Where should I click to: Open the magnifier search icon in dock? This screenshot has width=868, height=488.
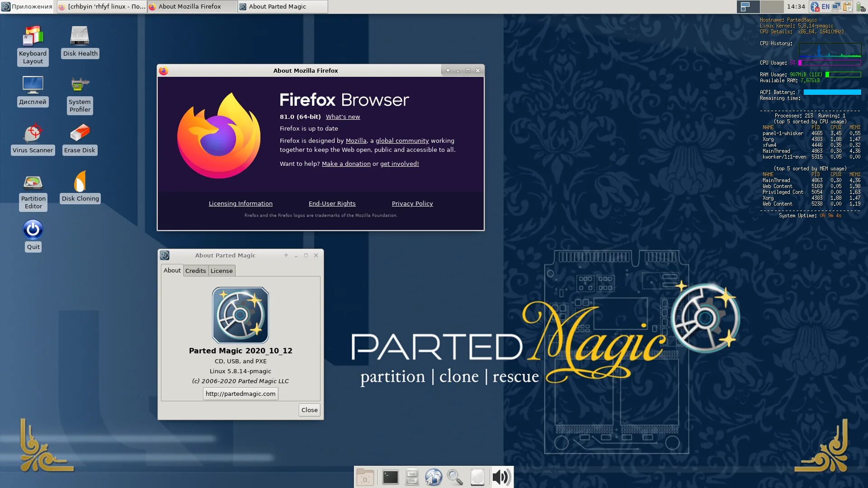click(x=455, y=477)
